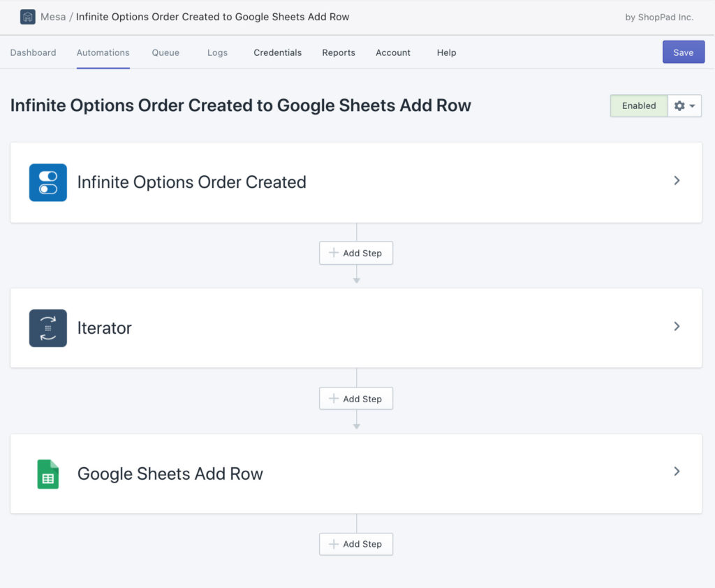This screenshot has width=715, height=588.
Task: Click the Iterator step title
Action: click(x=105, y=328)
